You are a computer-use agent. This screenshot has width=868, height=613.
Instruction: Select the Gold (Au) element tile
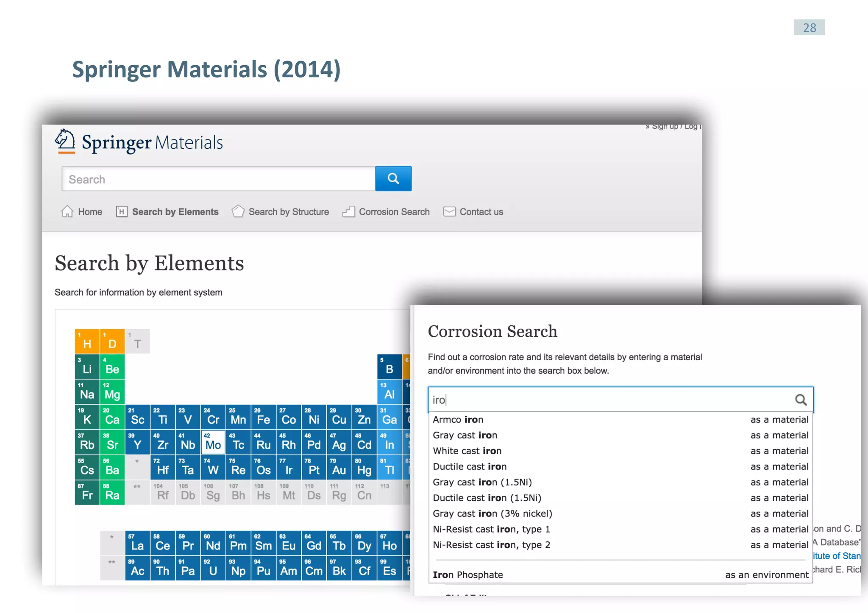point(339,467)
